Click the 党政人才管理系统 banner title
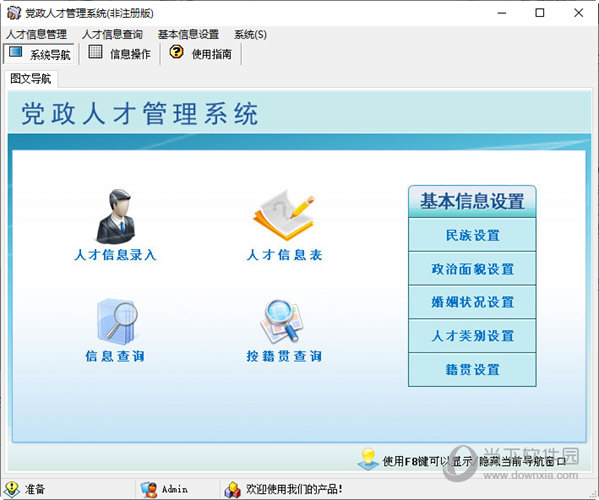This screenshot has height=500, width=599. (140, 113)
